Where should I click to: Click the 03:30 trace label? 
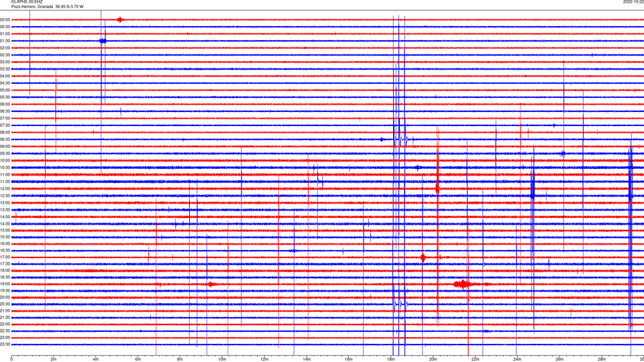[x=5, y=69]
